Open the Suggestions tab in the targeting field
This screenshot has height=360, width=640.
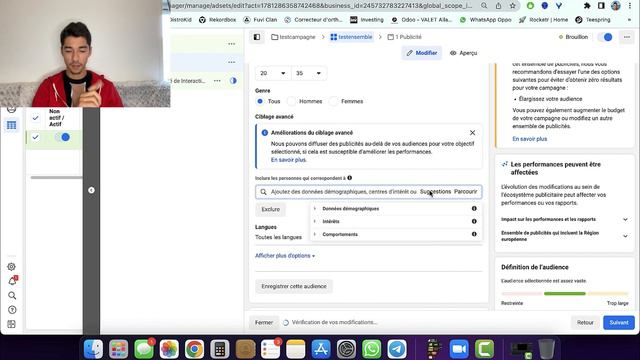(436, 191)
